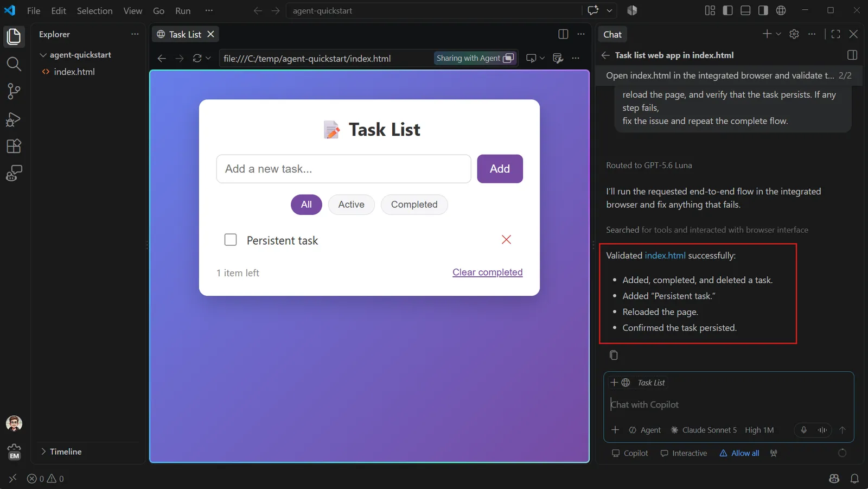This screenshot has height=489, width=868.
Task: Split the editor to the right
Action: [x=563, y=34]
